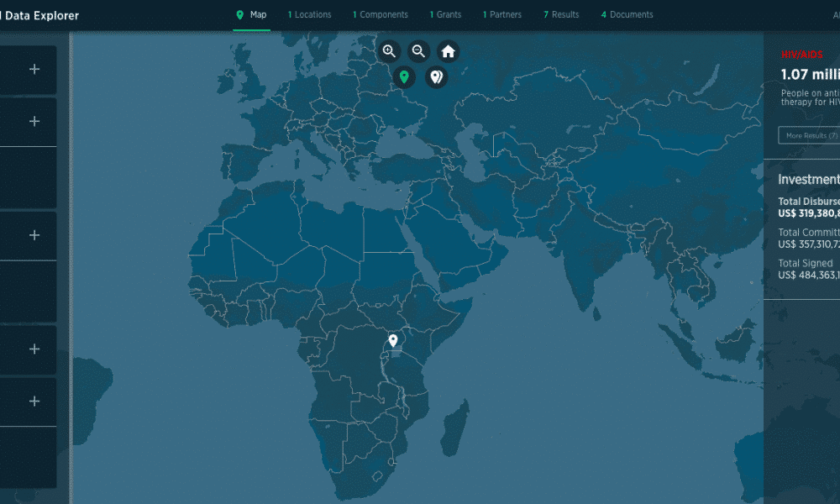The height and width of the screenshot is (504, 840).
Task: View the Results tab
Action: point(561,14)
